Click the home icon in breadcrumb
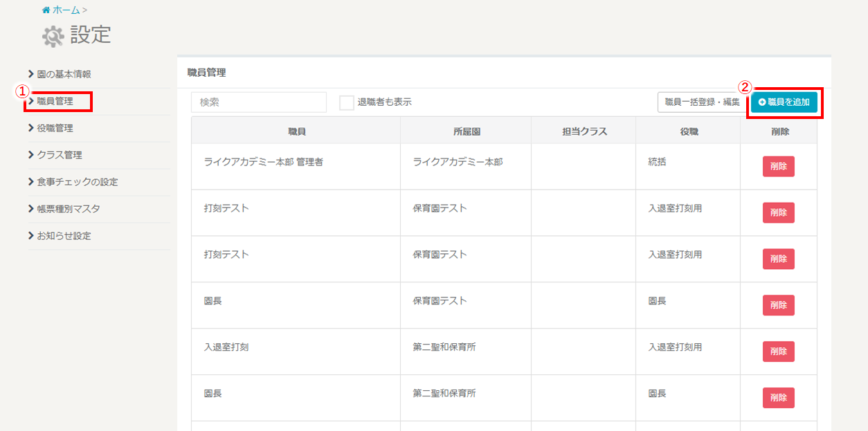868x431 pixels. (x=46, y=10)
